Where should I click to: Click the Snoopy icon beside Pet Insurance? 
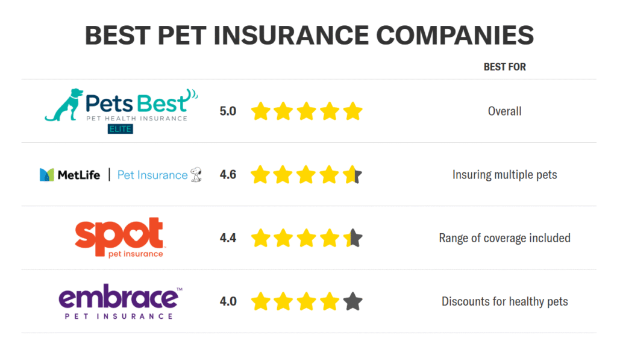(x=196, y=174)
